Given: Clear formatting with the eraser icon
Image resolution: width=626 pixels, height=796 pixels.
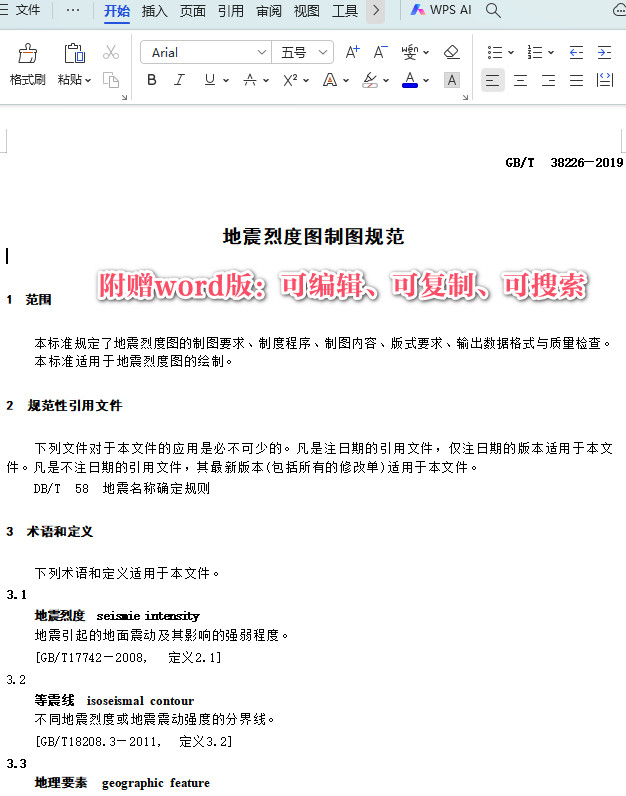Looking at the screenshot, I should pyautogui.click(x=451, y=52).
